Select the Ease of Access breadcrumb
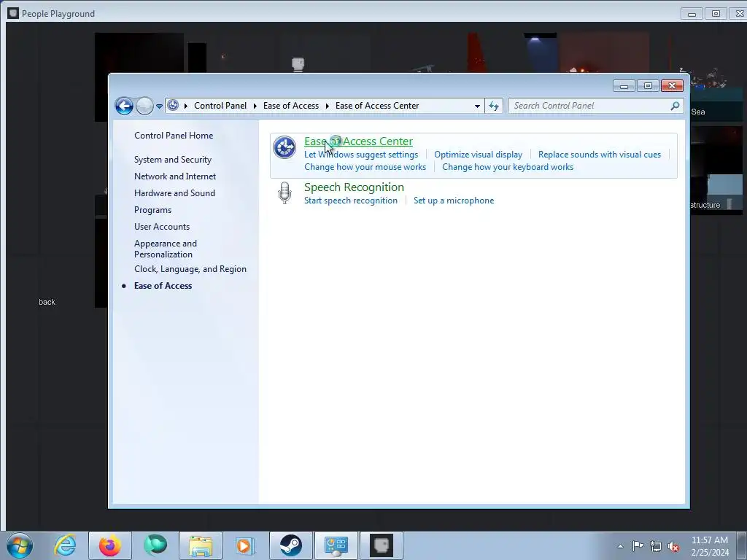The image size is (747, 560). (x=290, y=106)
